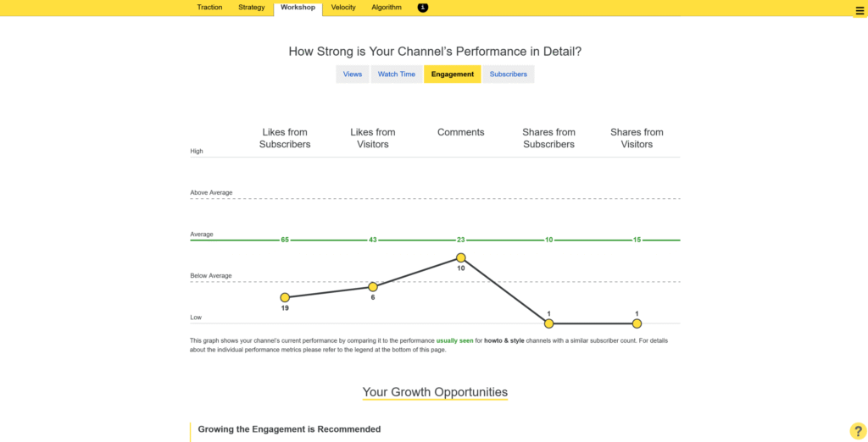Click the Likes from Visitors data point
868x442 pixels.
tap(373, 286)
